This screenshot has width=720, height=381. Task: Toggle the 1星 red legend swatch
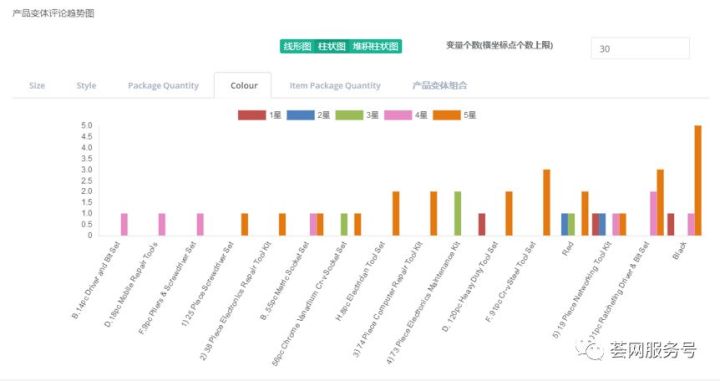click(x=252, y=115)
